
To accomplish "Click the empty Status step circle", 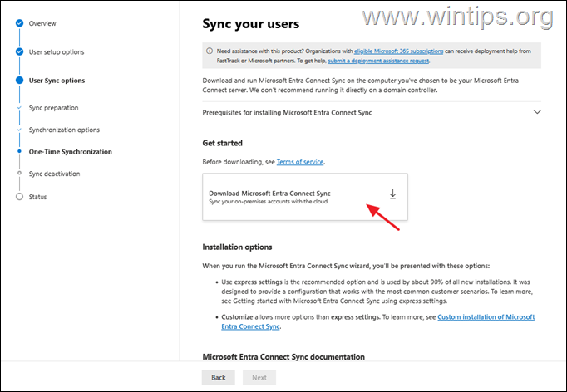I will (x=19, y=197).
